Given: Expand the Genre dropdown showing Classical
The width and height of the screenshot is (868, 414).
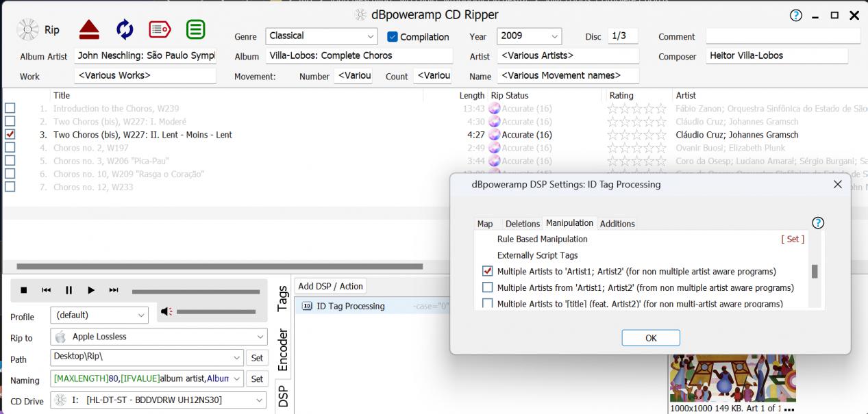Looking at the screenshot, I should click(371, 36).
